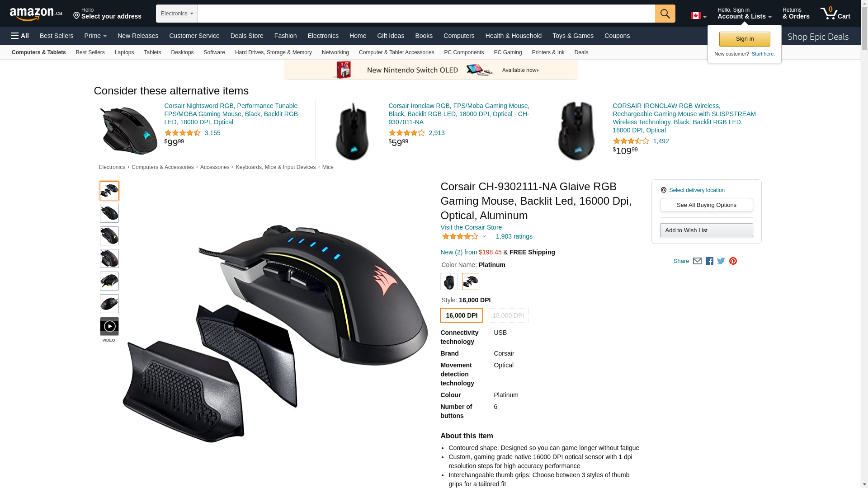Choose the black mouse color swatch
The height and width of the screenshot is (488, 868).
click(449, 282)
